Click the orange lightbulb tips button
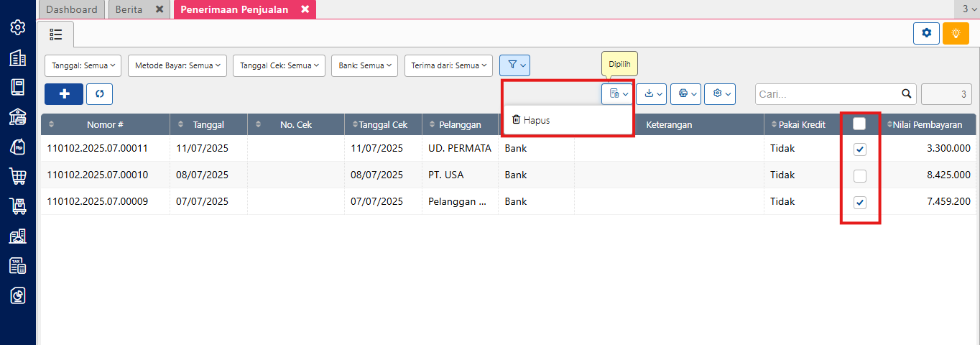Image resolution: width=980 pixels, height=345 pixels. [x=956, y=33]
